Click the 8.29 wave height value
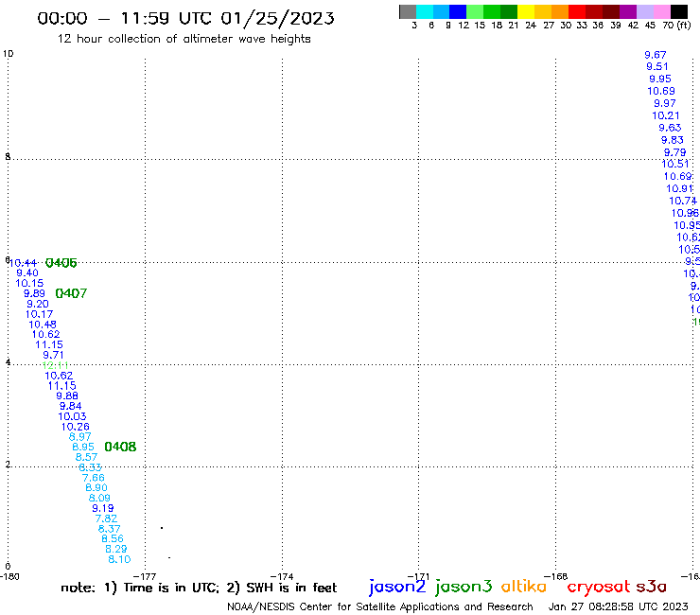Viewport: 700px width, 615px height. [x=116, y=549]
